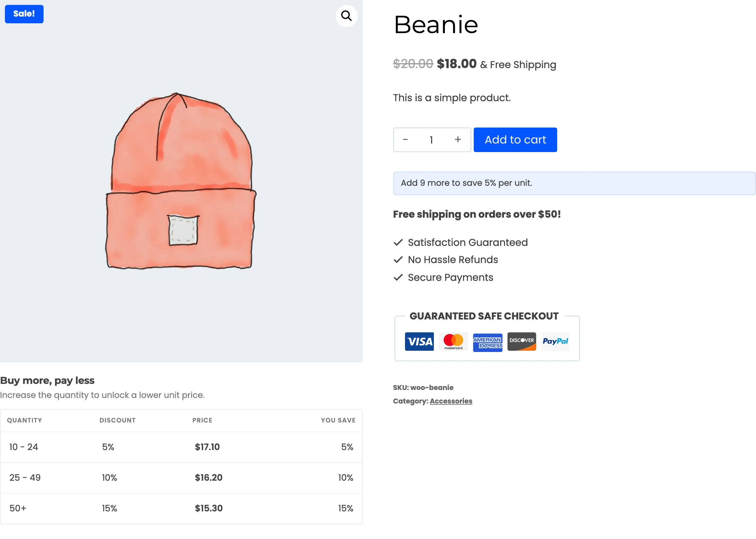Viewport: 756px width, 539px height.
Task: Click the SKU: woo-beanie text
Action: pos(423,387)
